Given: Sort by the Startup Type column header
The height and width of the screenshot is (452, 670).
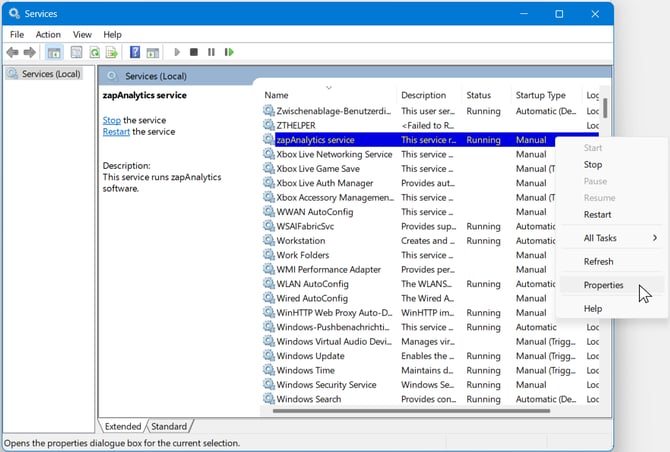Looking at the screenshot, I should 541,95.
